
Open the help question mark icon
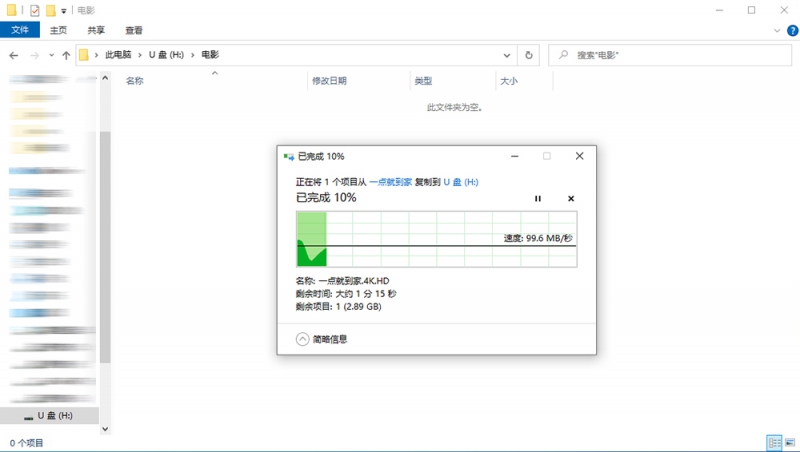pyautogui.click(x=793, y=31)
